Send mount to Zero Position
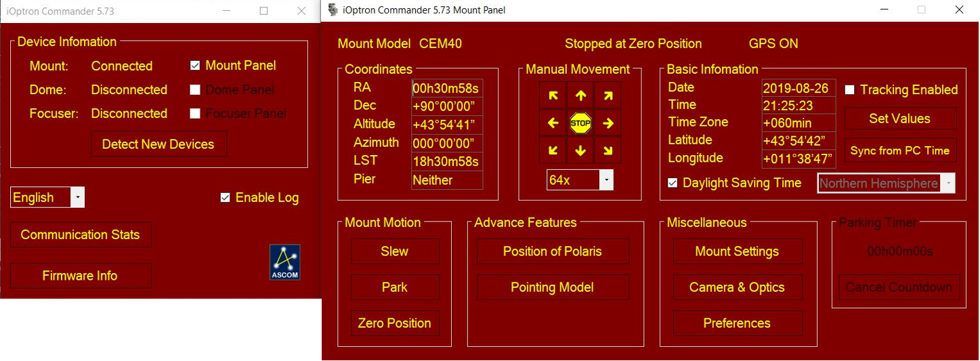The image size is (980, 361). coord(395,323)
